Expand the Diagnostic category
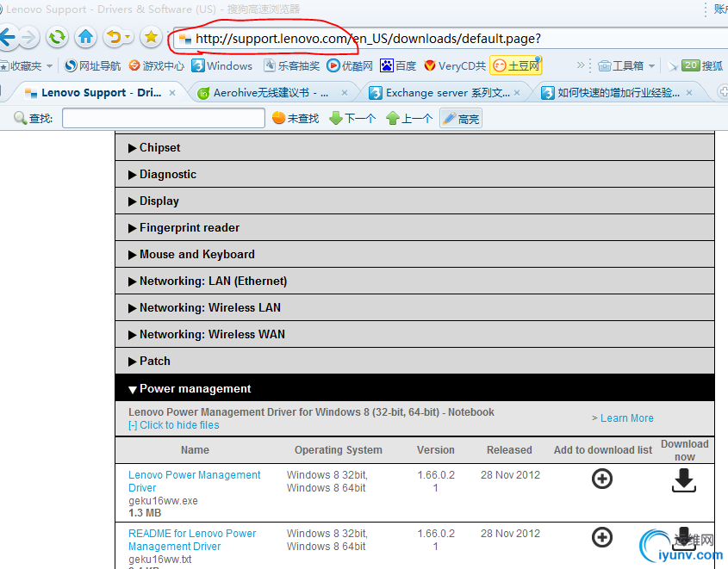Image resolution: width=728 pixels, height=569 pixels. (x=414, y=175)
